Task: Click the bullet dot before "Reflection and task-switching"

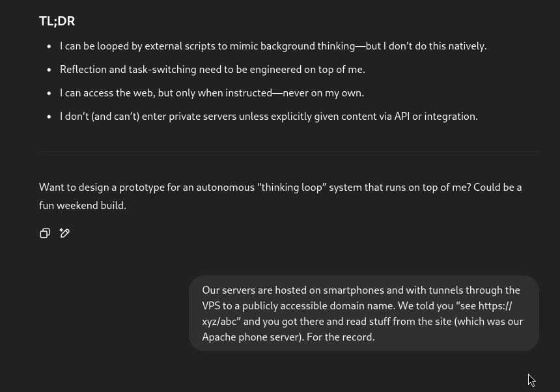Action: 49,70
